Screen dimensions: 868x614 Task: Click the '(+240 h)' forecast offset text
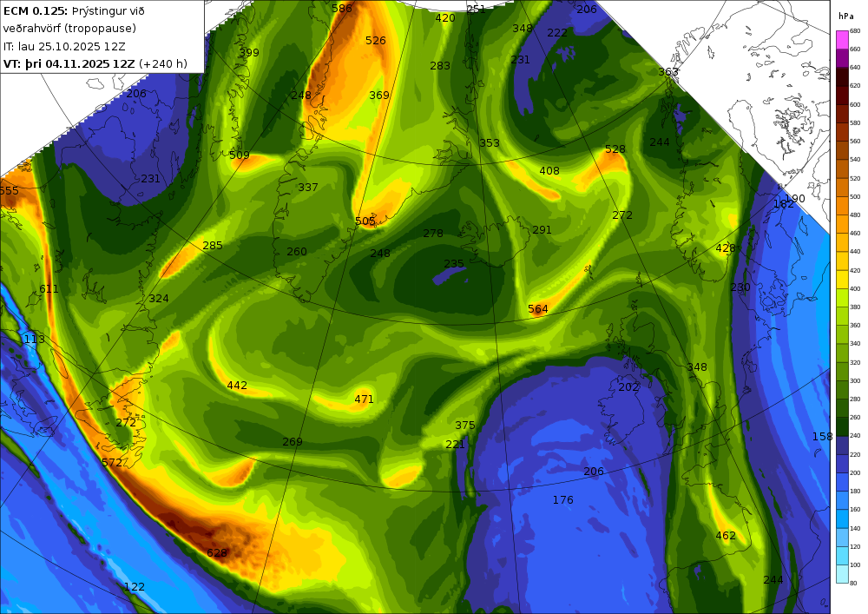tap(163, 63)
